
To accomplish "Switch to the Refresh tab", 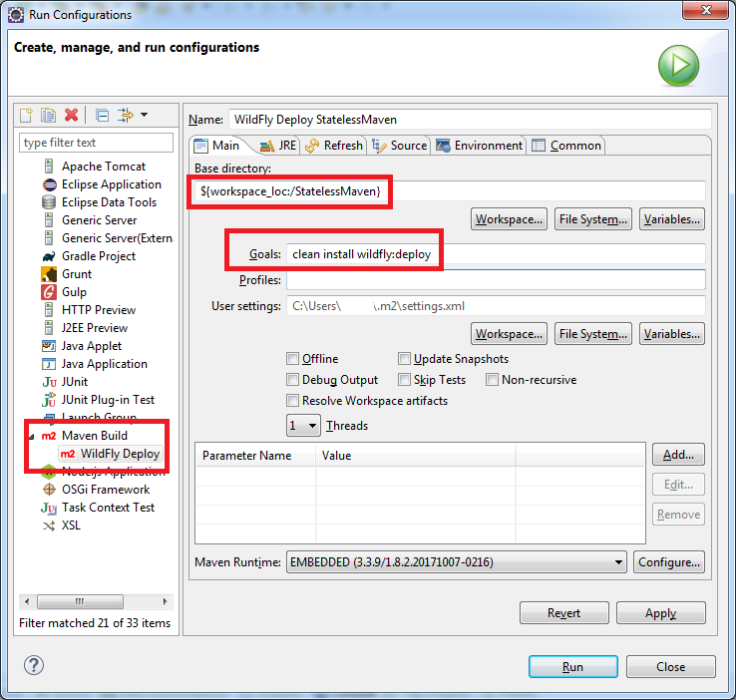I will (x=334, y=146).
